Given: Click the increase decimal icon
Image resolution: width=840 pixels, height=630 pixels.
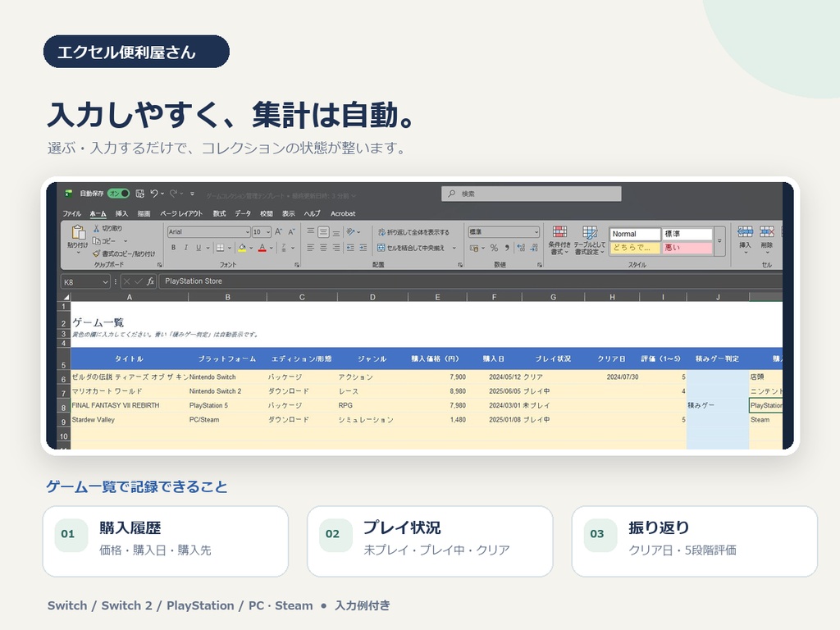Looking at the screenshot, I should point(521,248).
